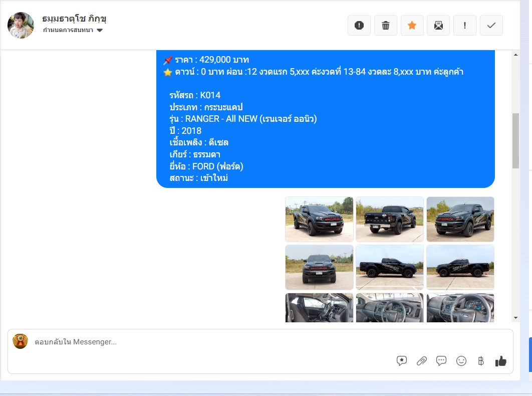Mark conversation as spam with exclamation circle
The image size is (532, 396).
(x=359, y=25)
